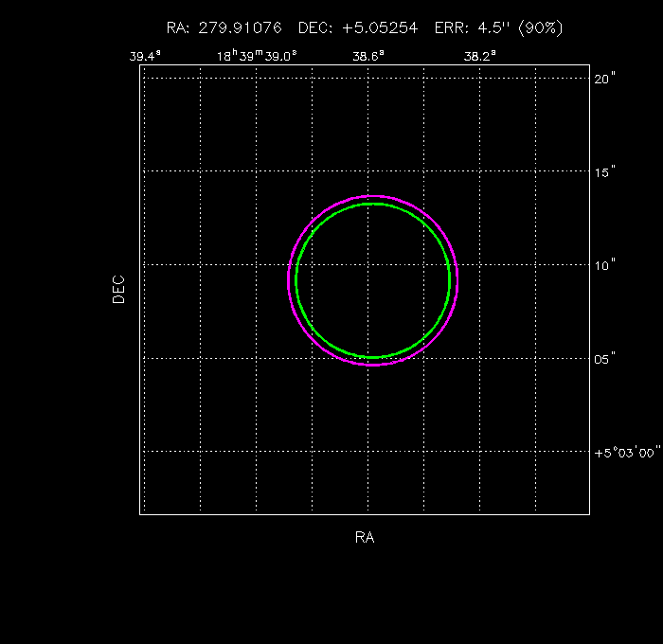Viewport: 663px width, 644px height.
Task: Click the RA axis title below plot
Action: point(365,538)
